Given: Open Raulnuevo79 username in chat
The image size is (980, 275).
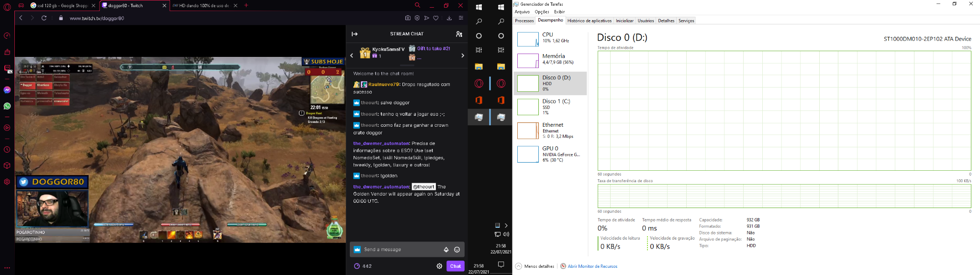Looking at the screenshot, I should point(384,84).
